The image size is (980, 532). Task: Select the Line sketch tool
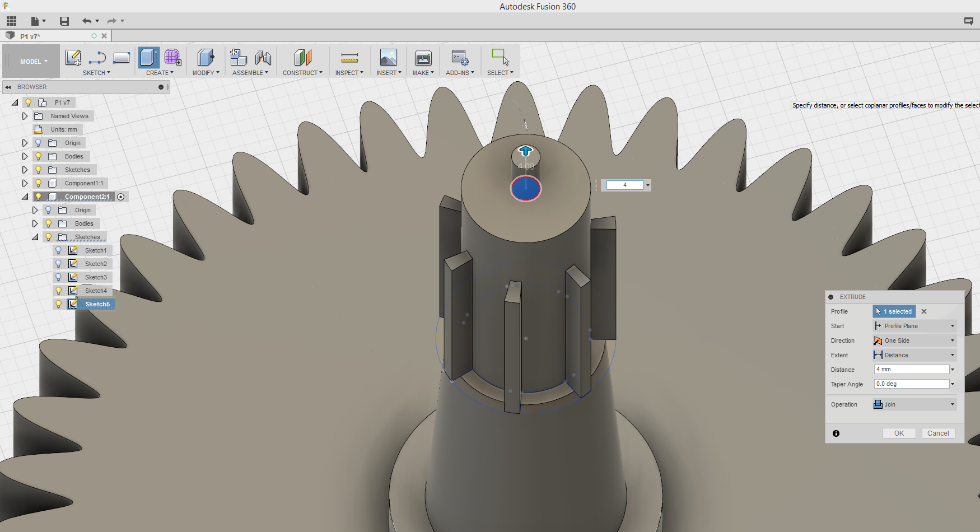click(x=97, y=58)
